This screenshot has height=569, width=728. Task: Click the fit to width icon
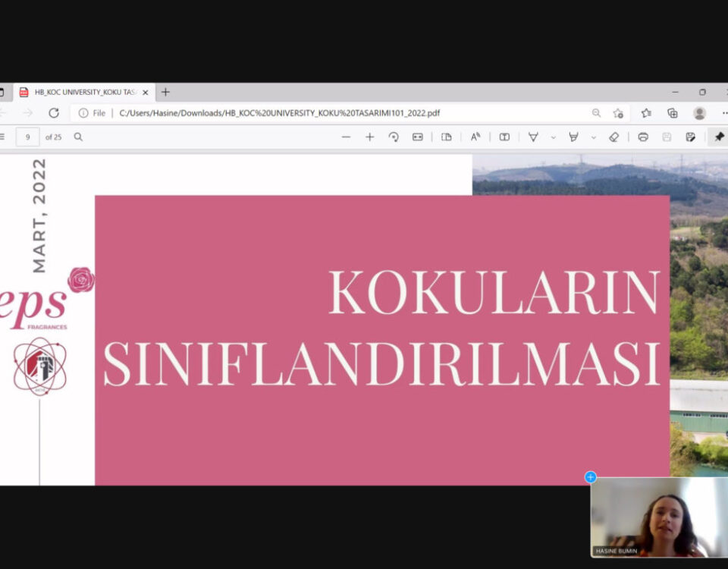pos(417,137)
